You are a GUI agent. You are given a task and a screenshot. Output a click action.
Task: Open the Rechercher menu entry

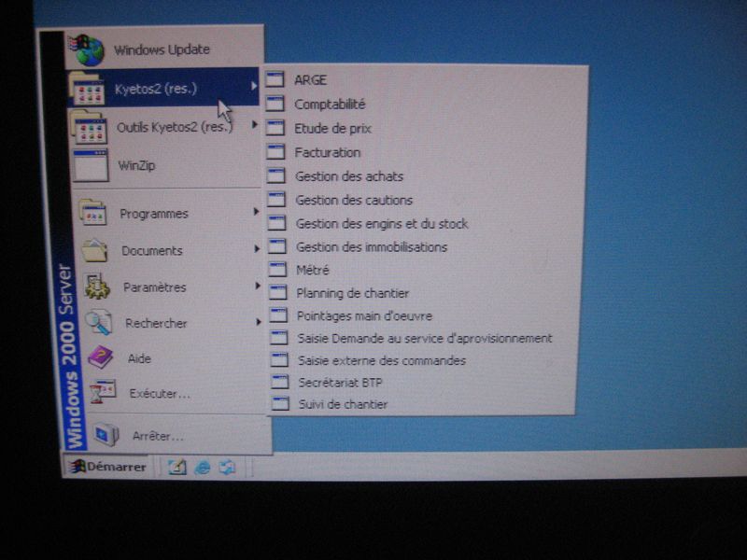[174, 323]
